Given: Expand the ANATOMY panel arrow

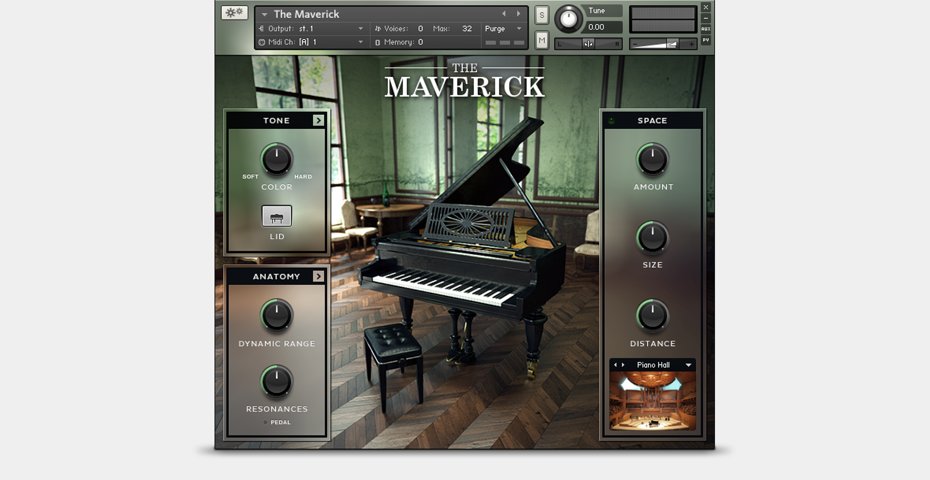Looking at the screenshot, I should click(318, 276).
